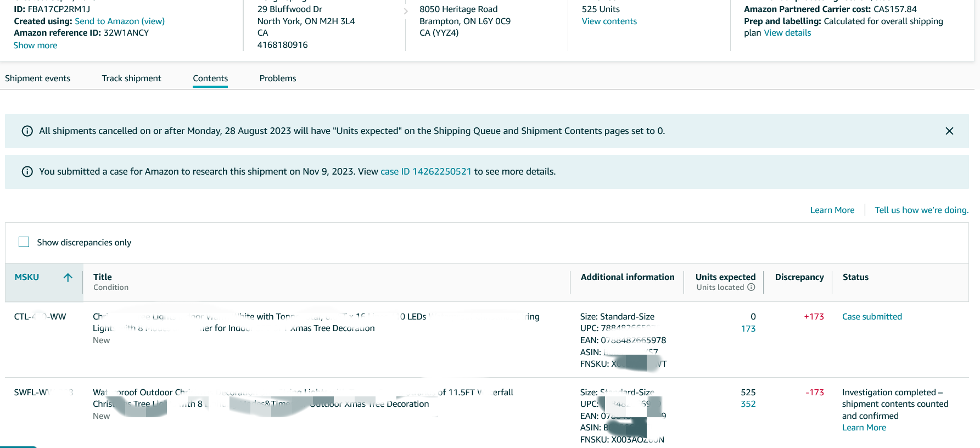Enable Show discrepancies only checkbox
The height and width of the screenshot is (448, 980).
click(24, 242)
